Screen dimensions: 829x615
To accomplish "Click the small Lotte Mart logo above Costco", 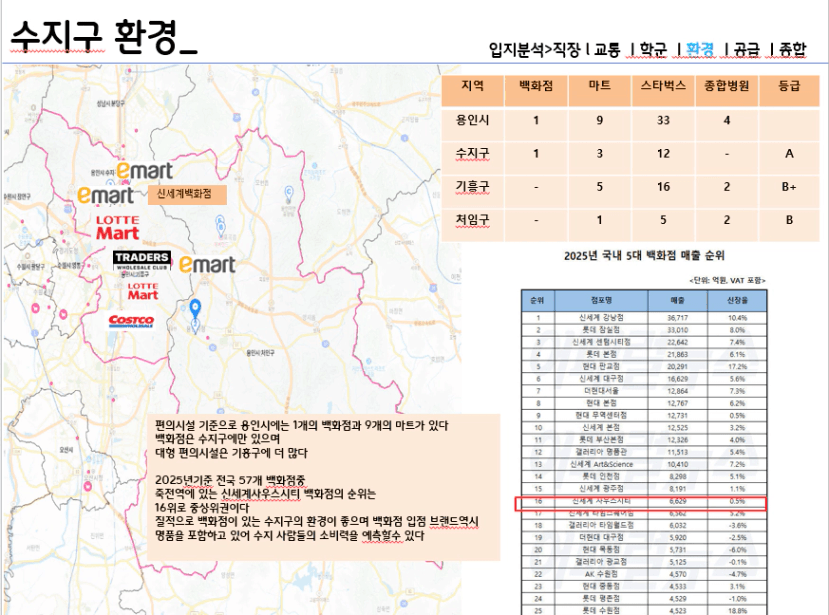I will point(142,291).
